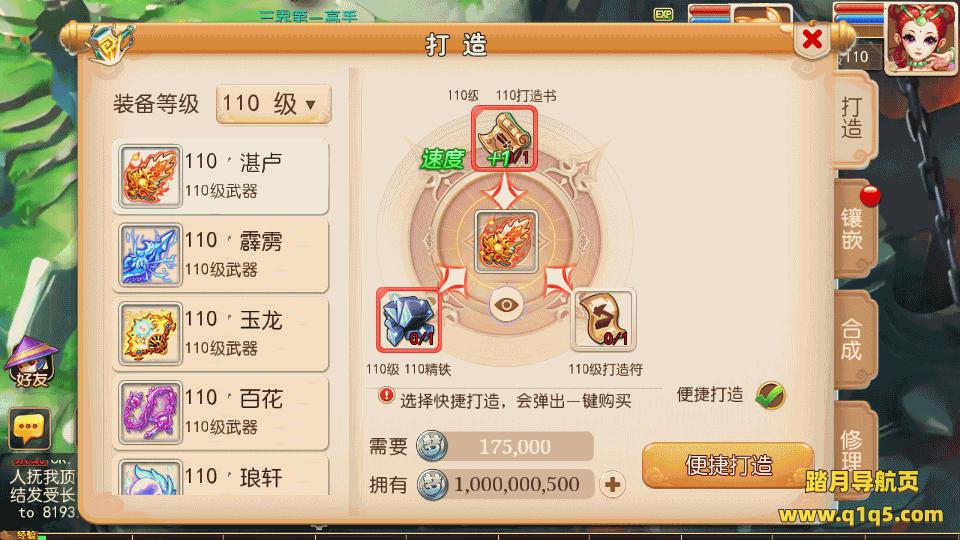The width and height of the screenshot is (960, 540).
Task: Click the plus icon to add silver
Action: click(x=612, y=484)
